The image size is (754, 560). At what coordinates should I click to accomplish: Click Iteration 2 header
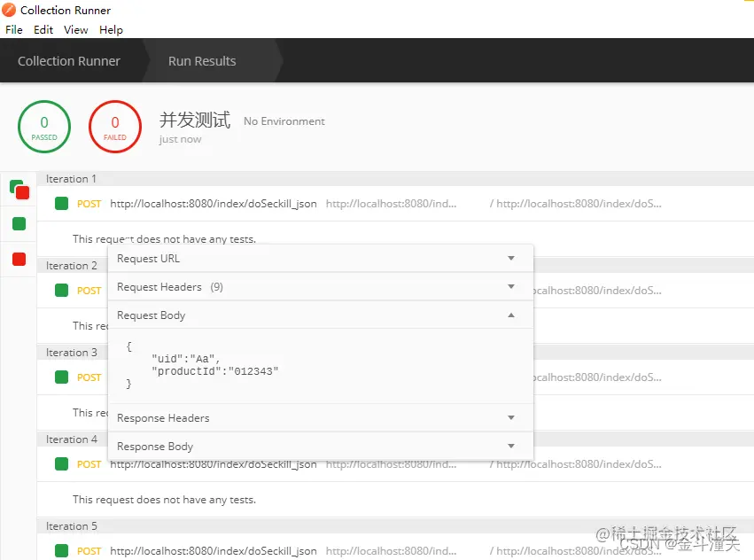(x=72, y=266)
